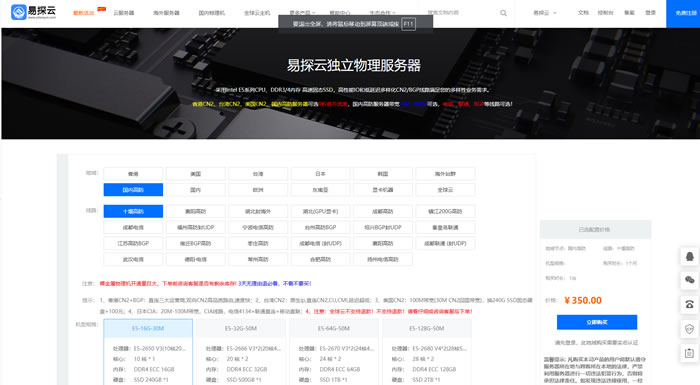Open the QQ penguin contact icon

click(689, 256)
